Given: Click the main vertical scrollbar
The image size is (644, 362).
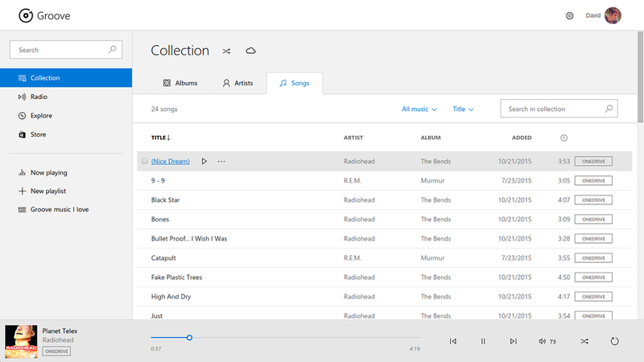Looking at the screenshot, I should tap(640, 77).
